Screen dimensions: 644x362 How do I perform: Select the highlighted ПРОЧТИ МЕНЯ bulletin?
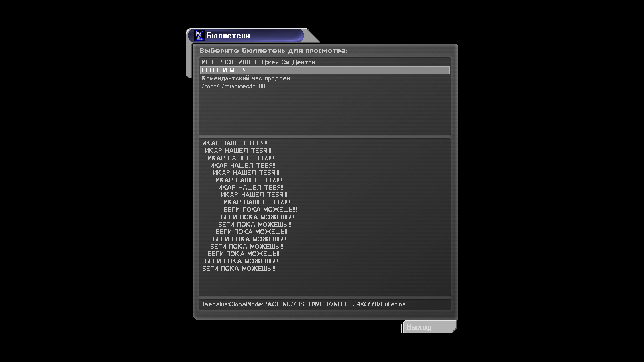click(224, 70)
